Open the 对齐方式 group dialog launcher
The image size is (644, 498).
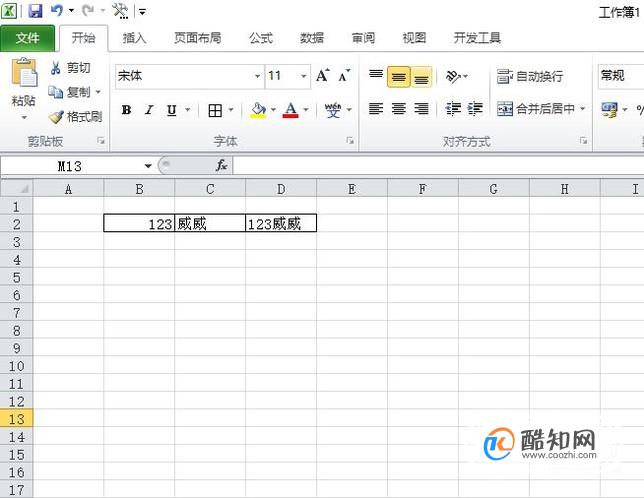click(583, 141)
